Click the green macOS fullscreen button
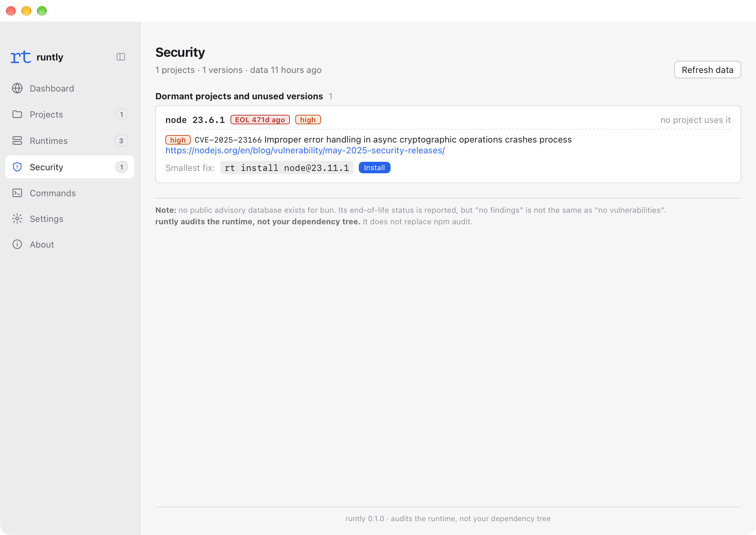 pos(42,11)
